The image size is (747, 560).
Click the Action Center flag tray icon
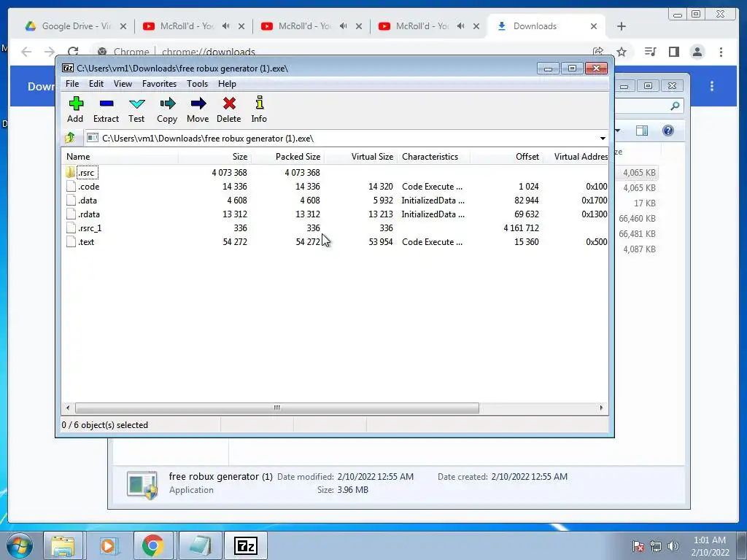(638, 546)
